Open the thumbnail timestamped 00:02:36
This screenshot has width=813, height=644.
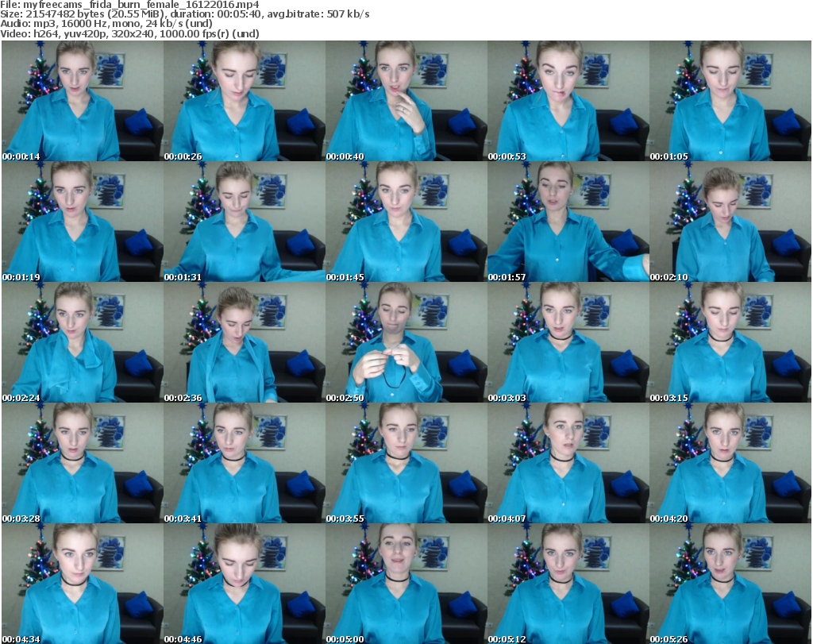[x=244, y=342]
